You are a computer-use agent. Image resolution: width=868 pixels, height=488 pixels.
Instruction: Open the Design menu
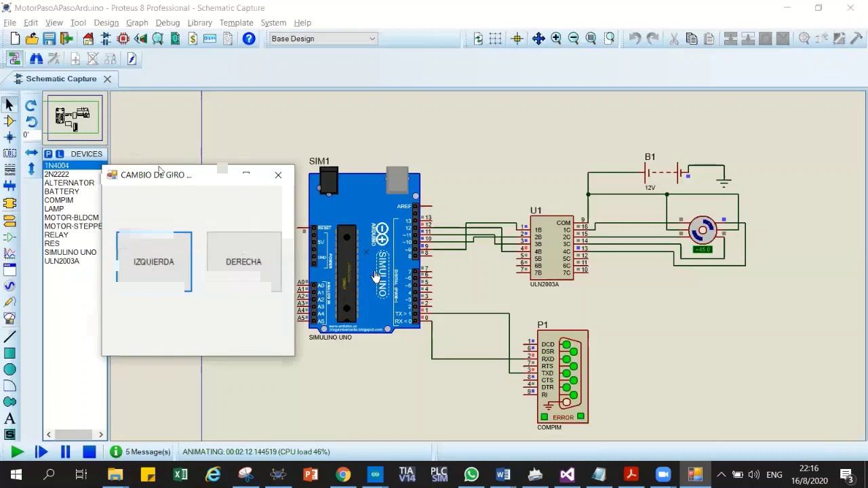(106, 22)
